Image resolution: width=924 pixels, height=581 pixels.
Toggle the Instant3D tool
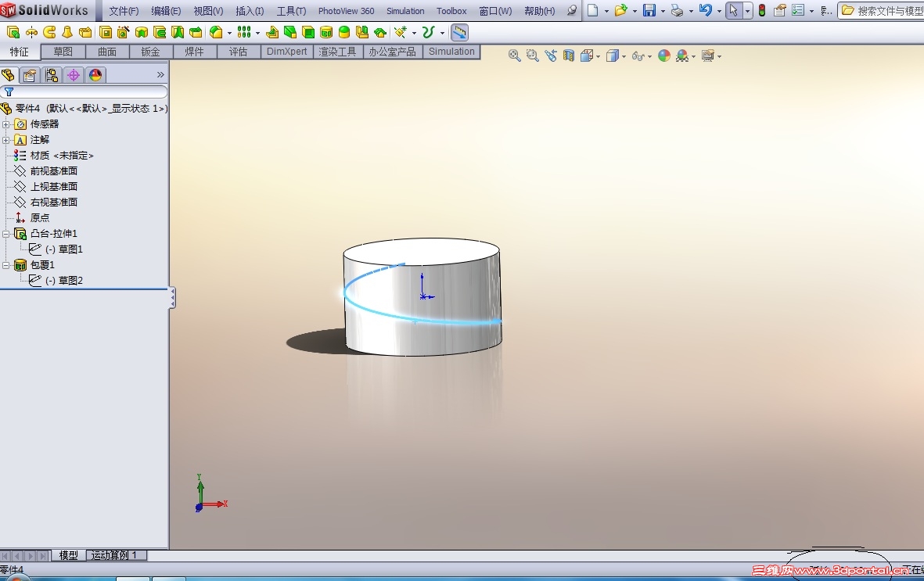(459, 32)
